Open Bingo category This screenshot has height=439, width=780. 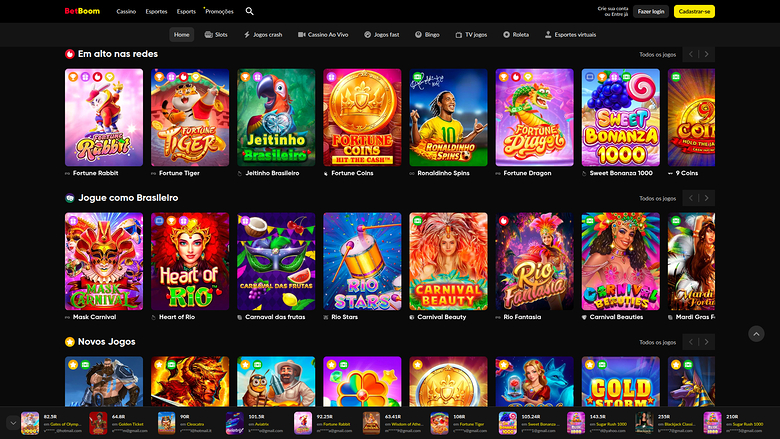click(x=427, y=35)
